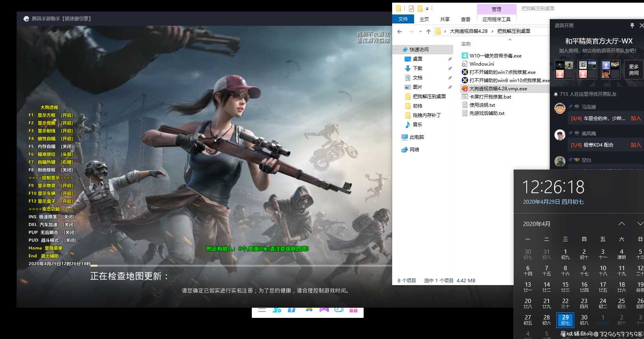Go to previous month with calendar up arrow
644x339 pixels.
pos(622,224)
